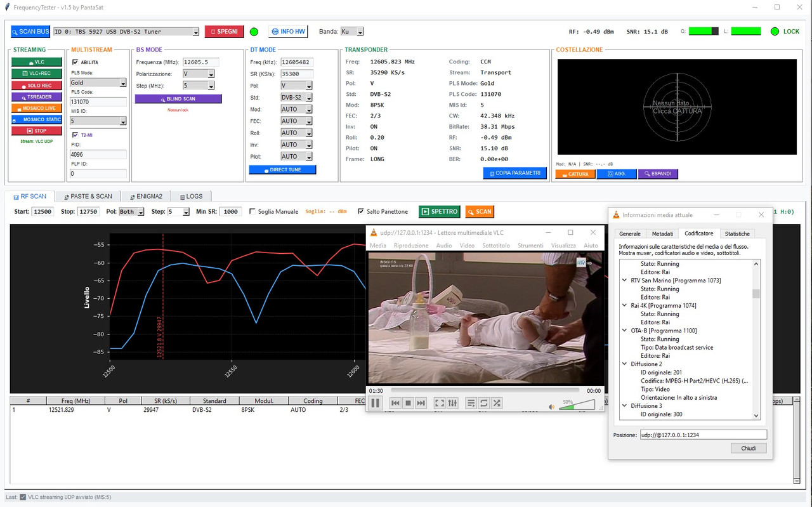Open VLC Strumenti menu
Image resolution: width=812 pixels, height=507 pixels.
pyautogui.click(x=530, y=246)
